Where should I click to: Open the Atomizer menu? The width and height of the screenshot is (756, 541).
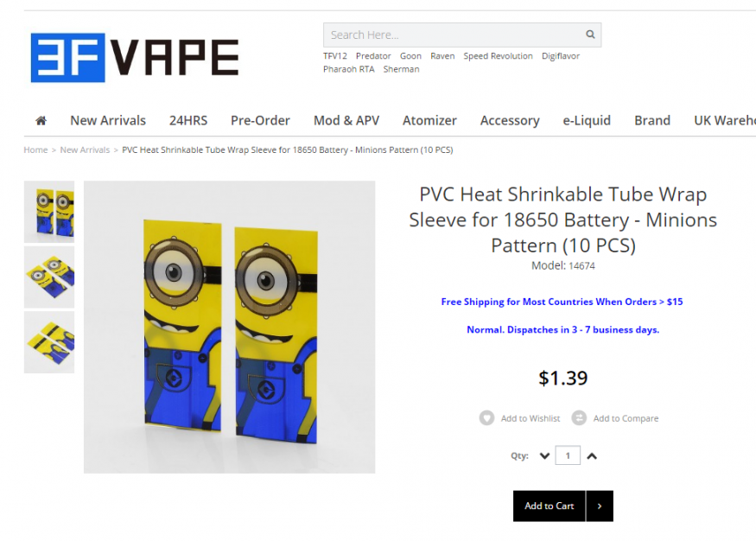429,120
